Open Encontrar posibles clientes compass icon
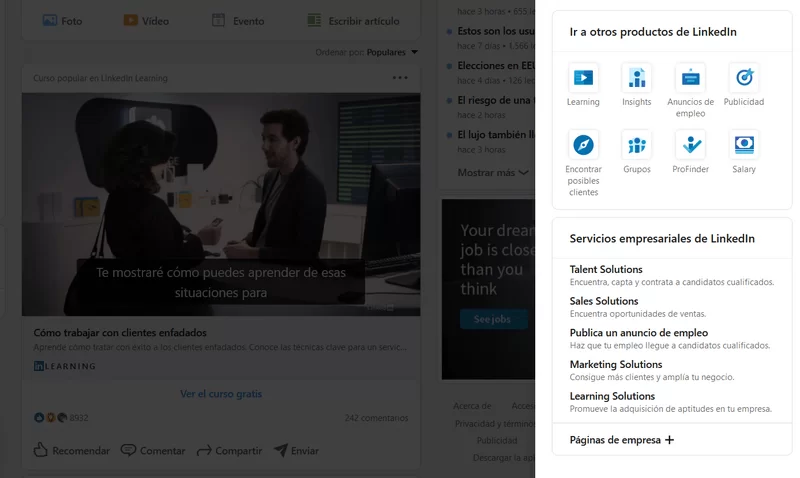The width and height of the screenshot is (800, 478). coord(583,145)
